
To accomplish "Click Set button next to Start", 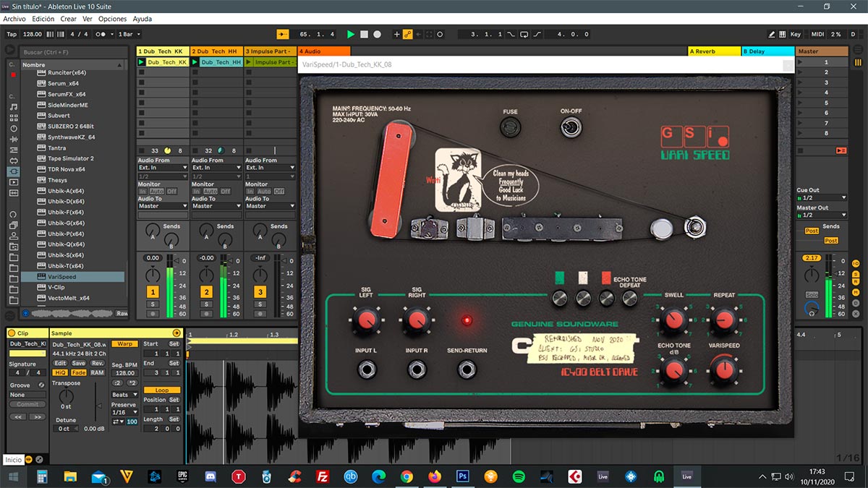I will click(174, 344).
